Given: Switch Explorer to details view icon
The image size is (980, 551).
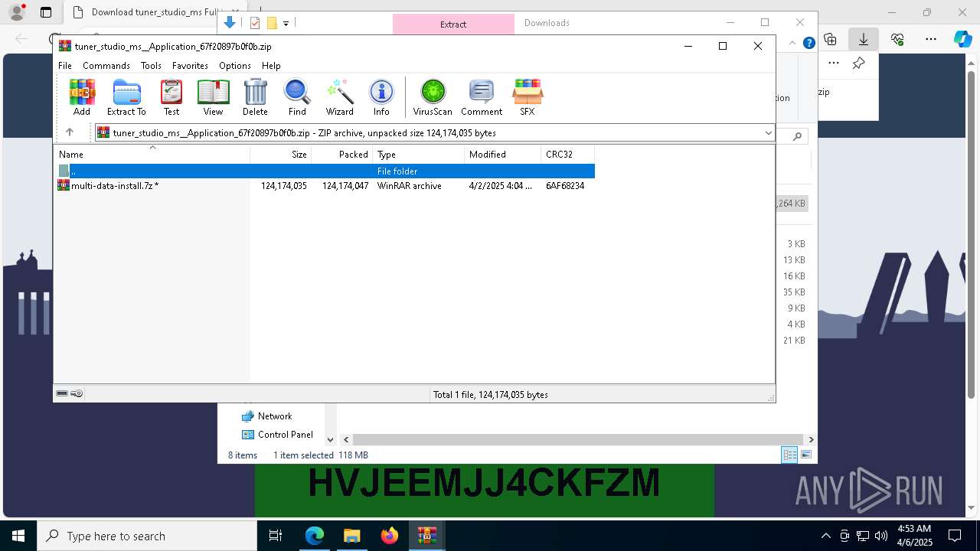Looking at the screenshot, I should click(x=789, y=455).
